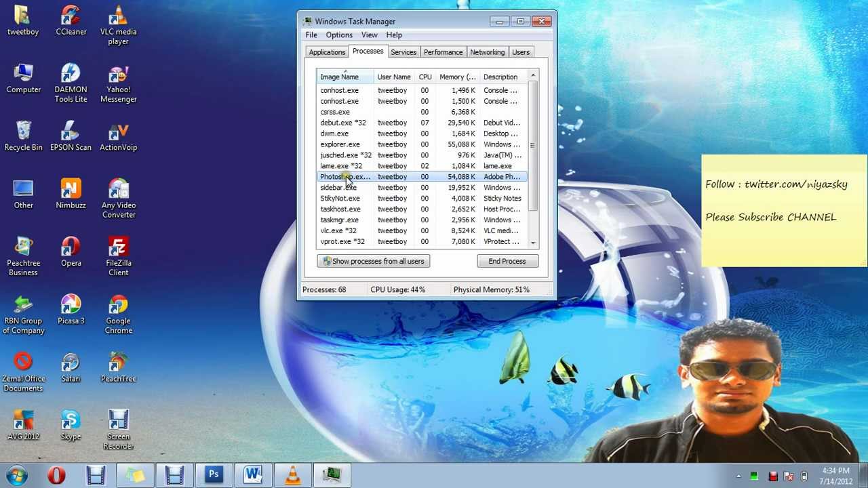868x488 pixels.
Task: Switch to the Users tab
Action: coord(521,52)
